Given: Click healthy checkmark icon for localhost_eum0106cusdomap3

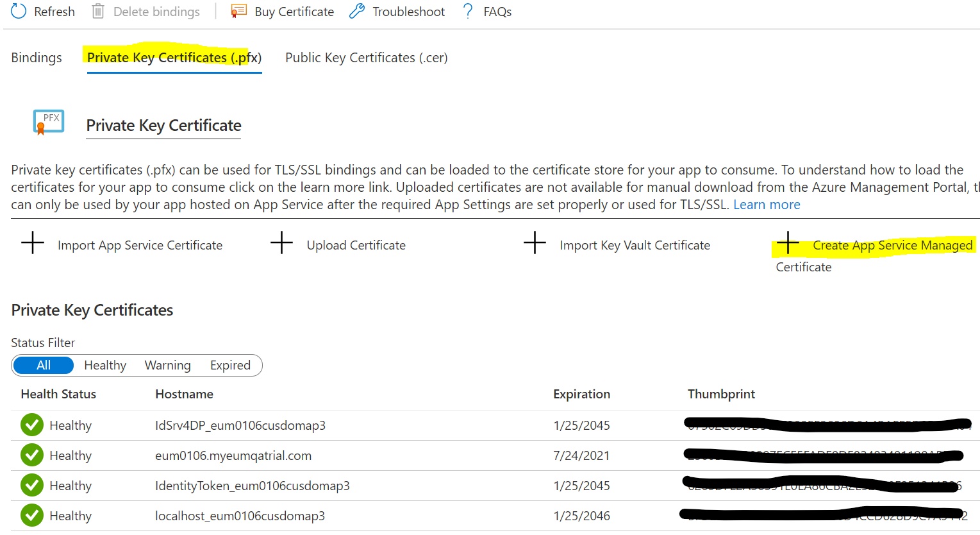Looking at the screenshot, I should click(32, 515).
